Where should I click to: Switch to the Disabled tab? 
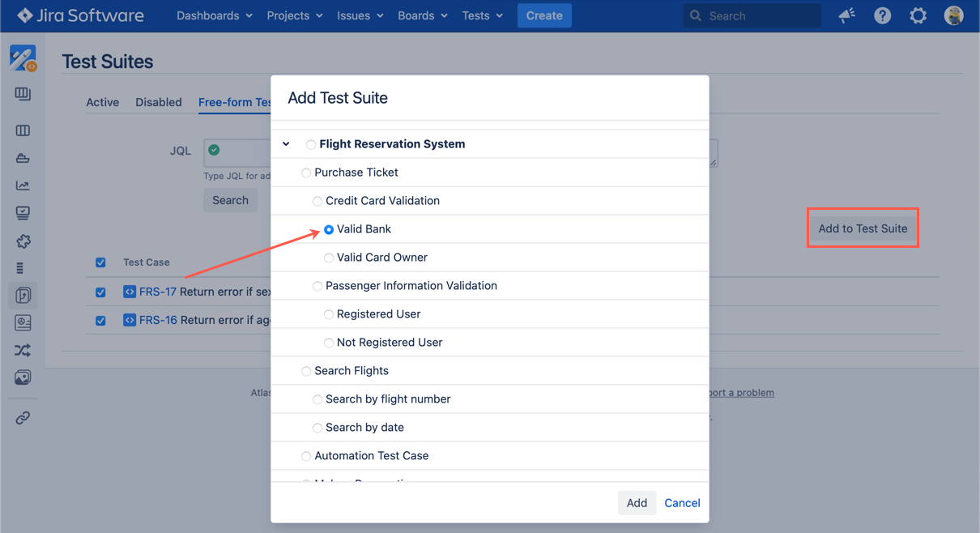click(x=158, y=102)
